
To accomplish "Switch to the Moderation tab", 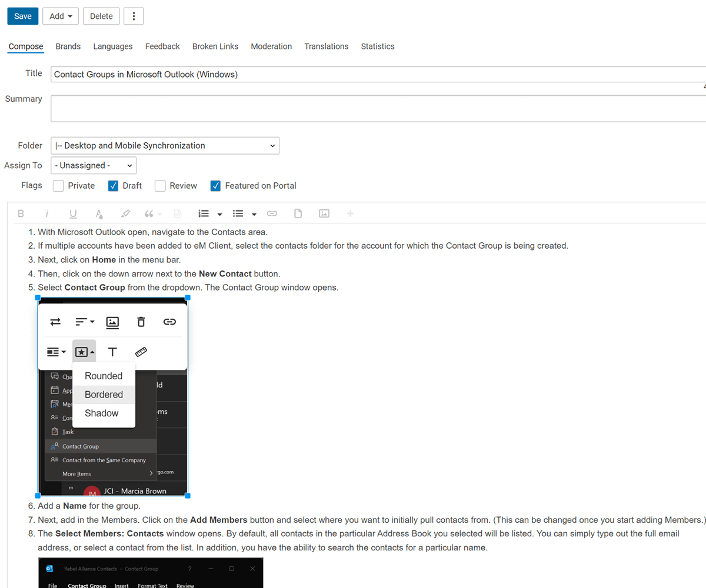I will pyautogui.click(x=271, y=46).
